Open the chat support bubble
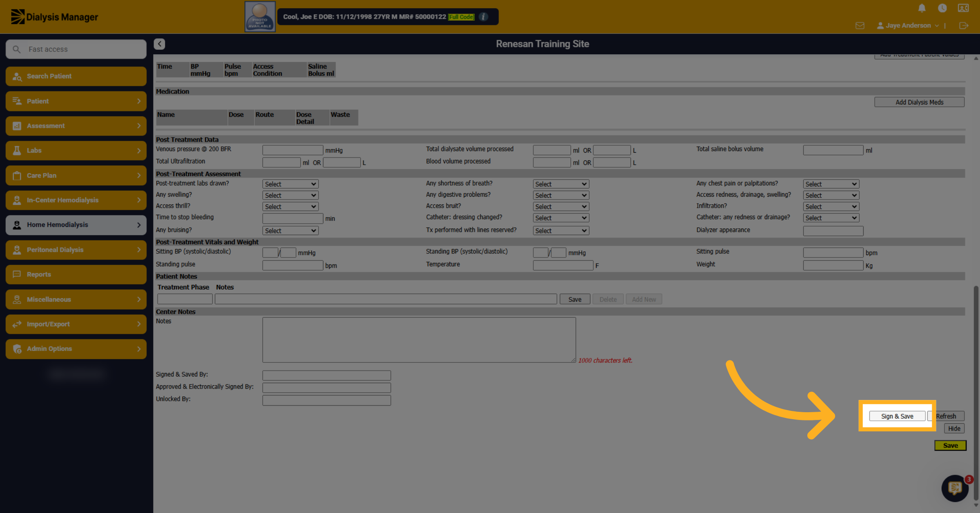 [955, 488]
